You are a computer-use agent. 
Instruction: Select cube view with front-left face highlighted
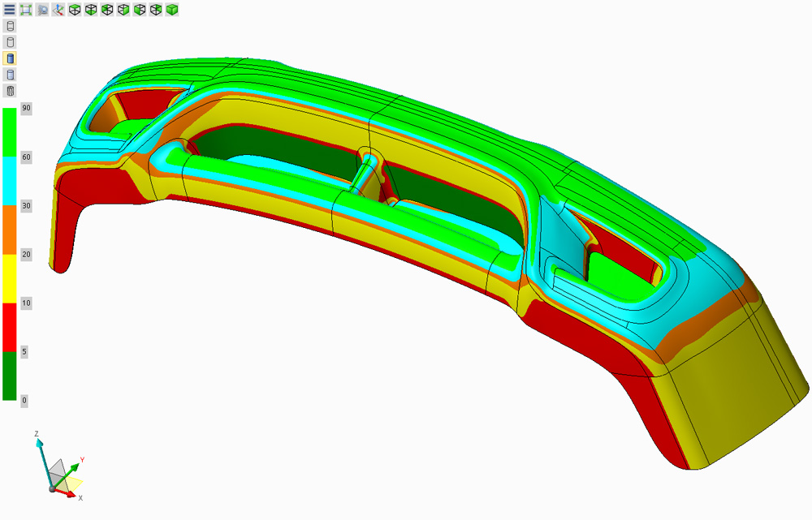140,9
